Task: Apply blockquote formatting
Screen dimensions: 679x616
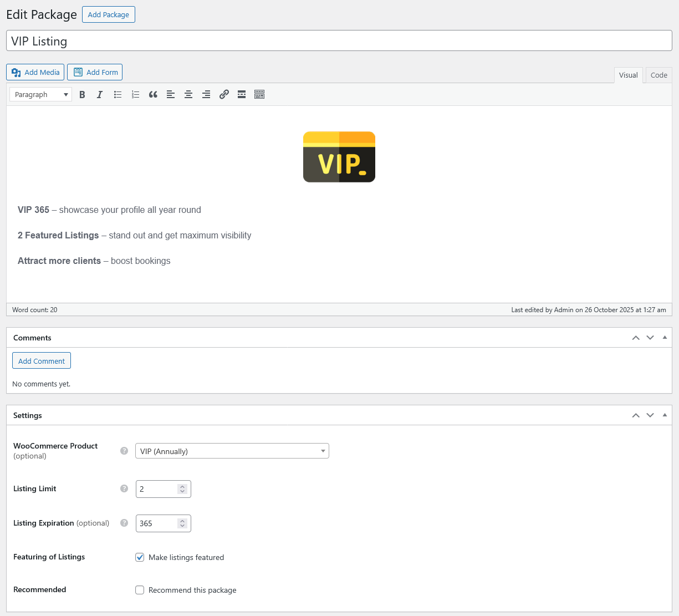Action: 153,95
